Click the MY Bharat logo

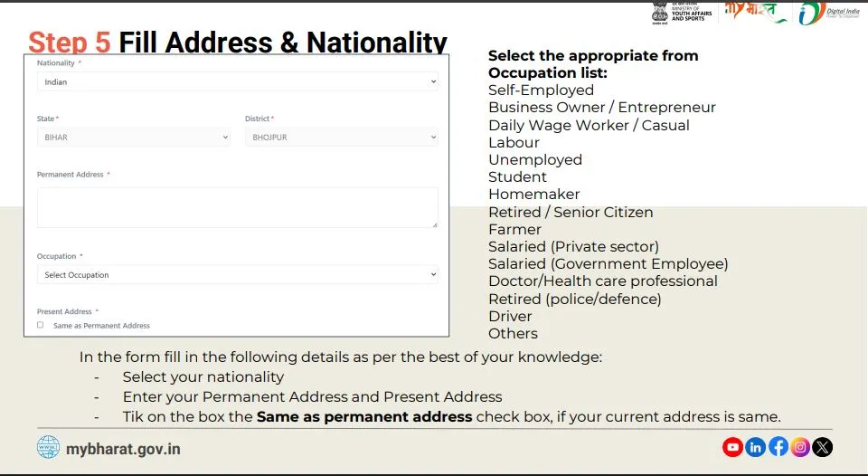coord(756,12)
